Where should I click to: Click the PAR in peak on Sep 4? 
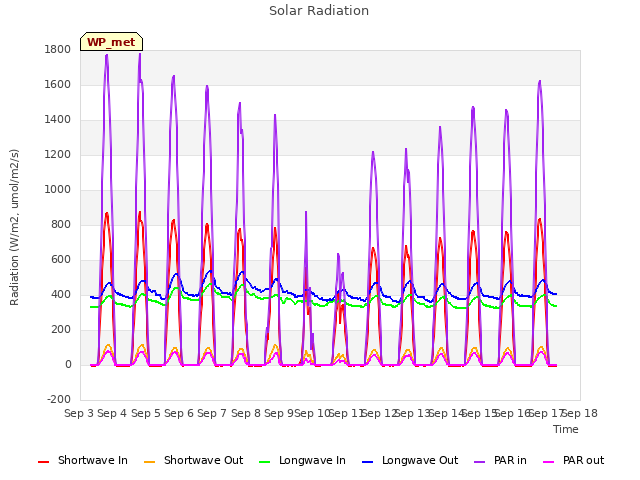[x=107, y=55]
